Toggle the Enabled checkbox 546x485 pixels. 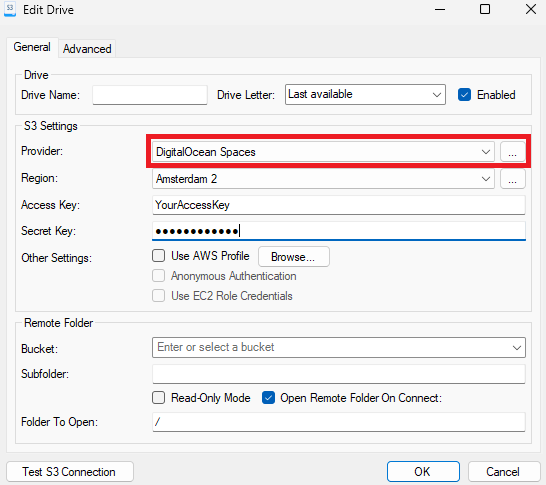point(464,95)
